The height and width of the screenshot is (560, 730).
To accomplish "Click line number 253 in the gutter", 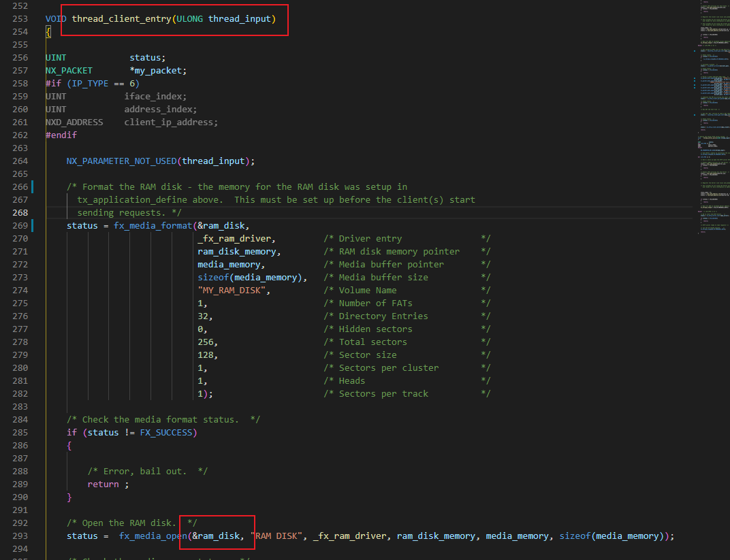I will (20, 19).
